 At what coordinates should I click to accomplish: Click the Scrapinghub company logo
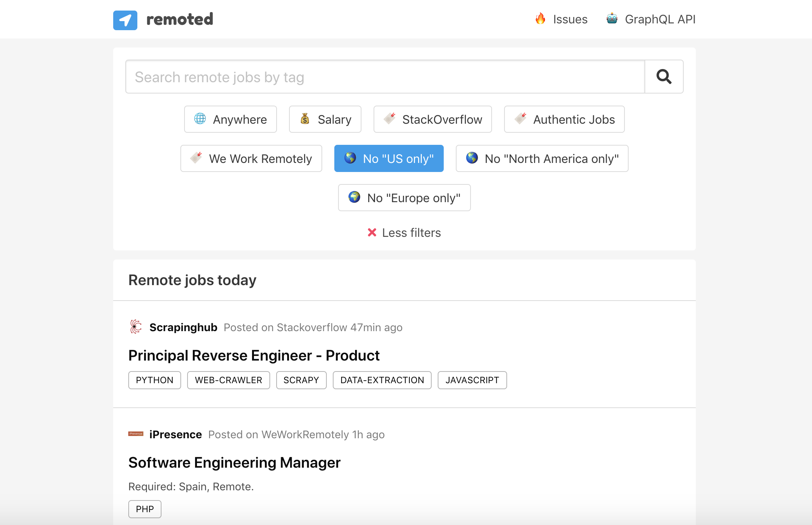pyautogui.click(x=135, y=327)
